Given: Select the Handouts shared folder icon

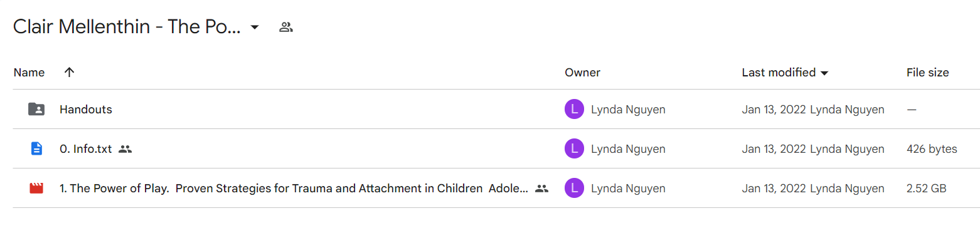Looking at the screenshot, I should click(x=36, y=110).
